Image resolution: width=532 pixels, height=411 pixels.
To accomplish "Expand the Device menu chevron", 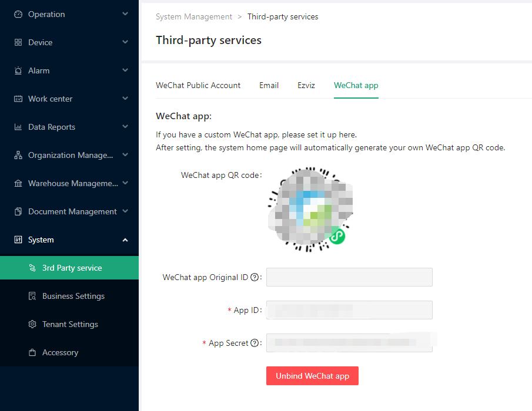I will click(x=125, y=42).
